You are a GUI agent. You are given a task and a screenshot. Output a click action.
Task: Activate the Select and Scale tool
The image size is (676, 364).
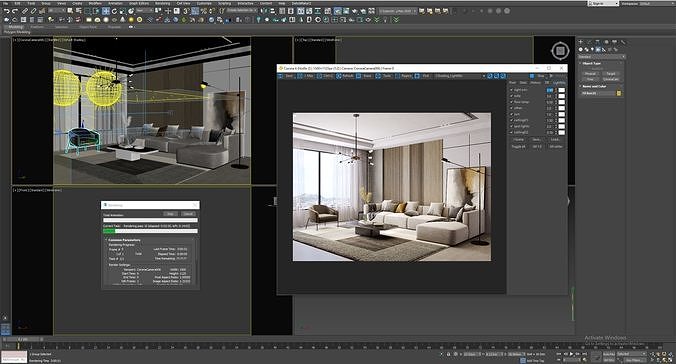pos(122,11)
